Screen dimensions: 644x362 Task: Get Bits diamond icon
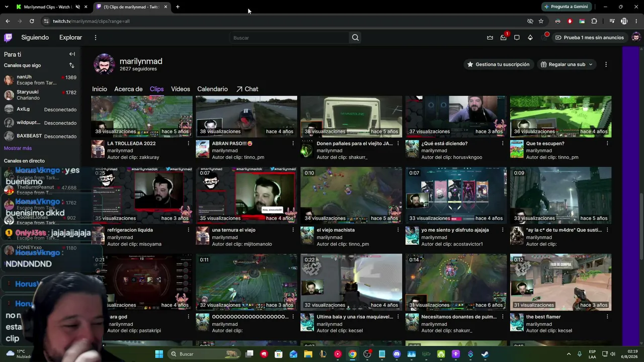(x=530, y=38)
